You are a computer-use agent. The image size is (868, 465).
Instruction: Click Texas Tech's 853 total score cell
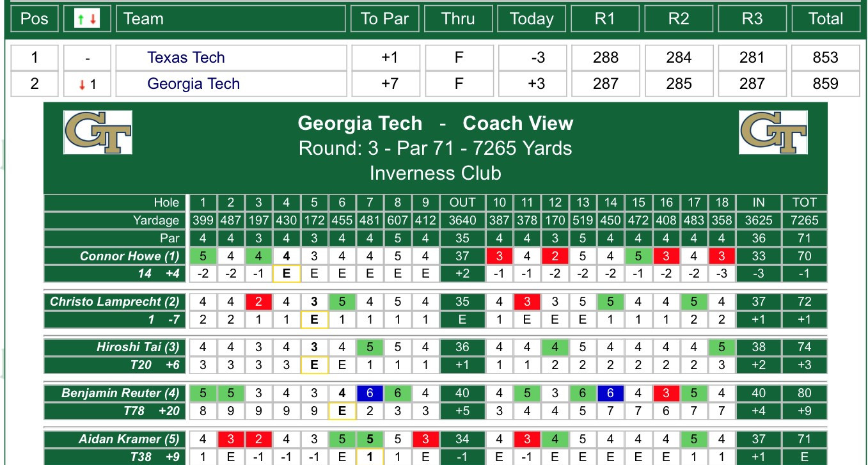click(826, 58)
